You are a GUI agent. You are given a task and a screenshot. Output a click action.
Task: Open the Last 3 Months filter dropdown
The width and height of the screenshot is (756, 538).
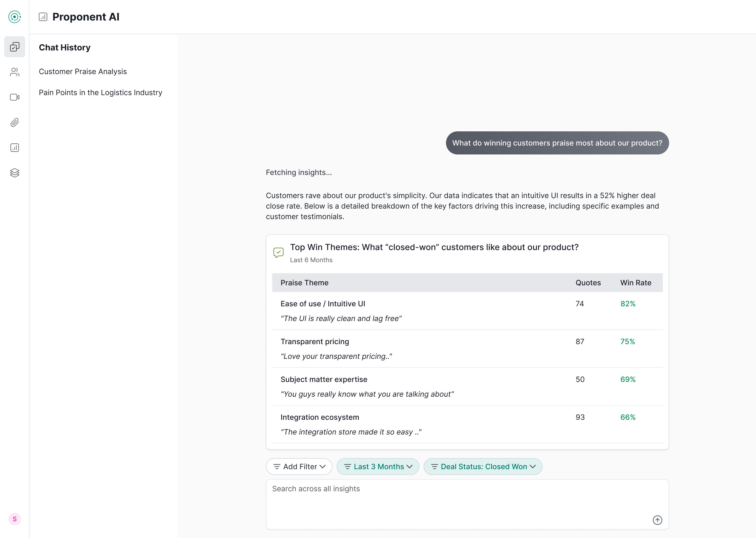click(378, 467)
